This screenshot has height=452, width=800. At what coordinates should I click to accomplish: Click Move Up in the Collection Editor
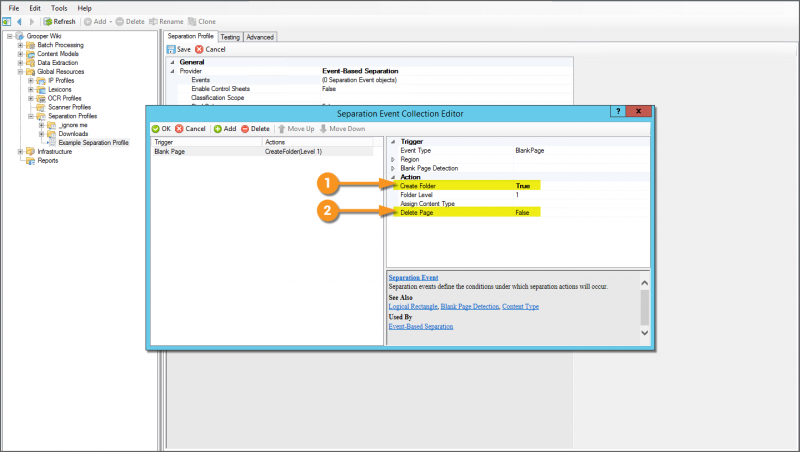click(x=296, y=129)
